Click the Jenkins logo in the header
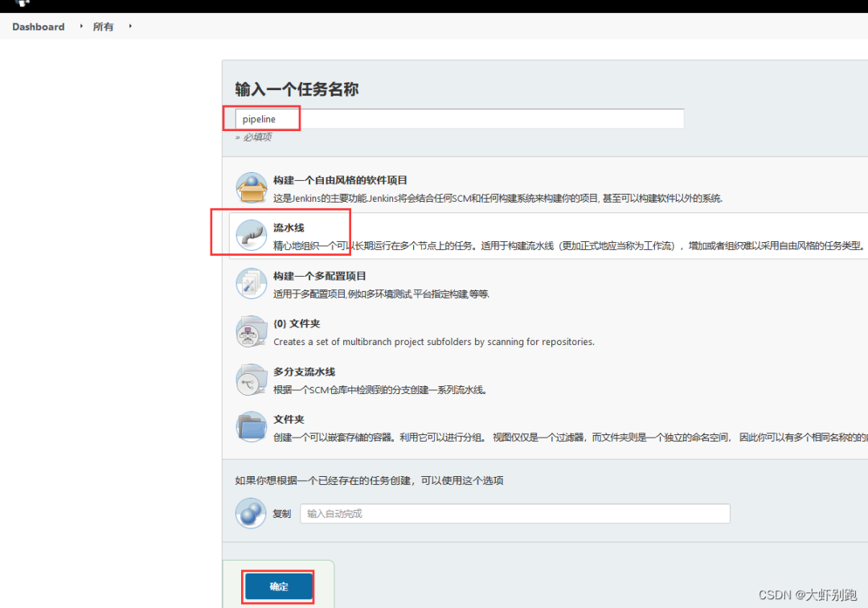The height and width of the screenshot is (608, 868). click(x=23, y=2)
